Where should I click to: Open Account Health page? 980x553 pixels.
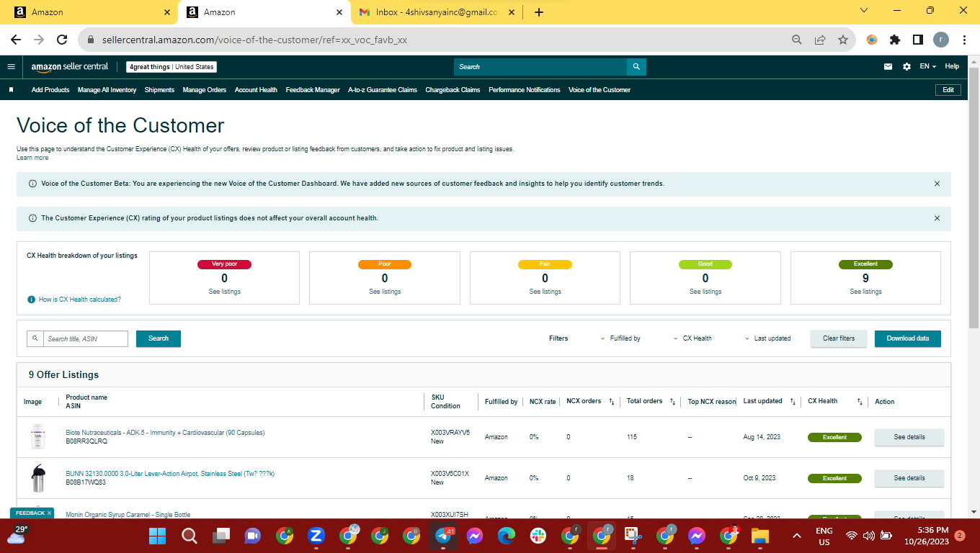(x=256, y=90)
